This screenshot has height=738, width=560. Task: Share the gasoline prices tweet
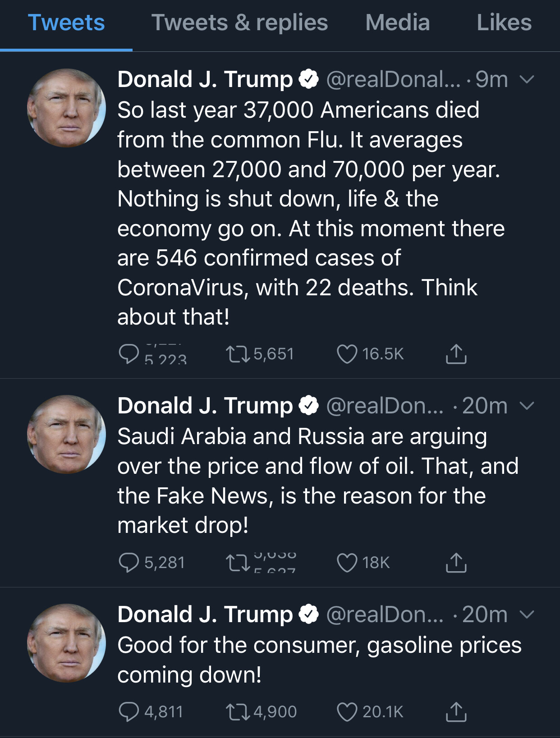coord(456,712)
